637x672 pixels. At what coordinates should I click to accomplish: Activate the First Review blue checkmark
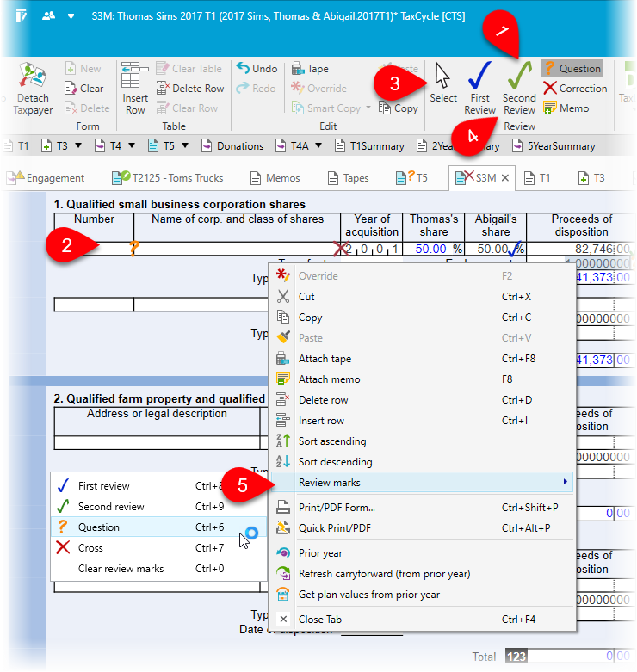coord(479,89)
